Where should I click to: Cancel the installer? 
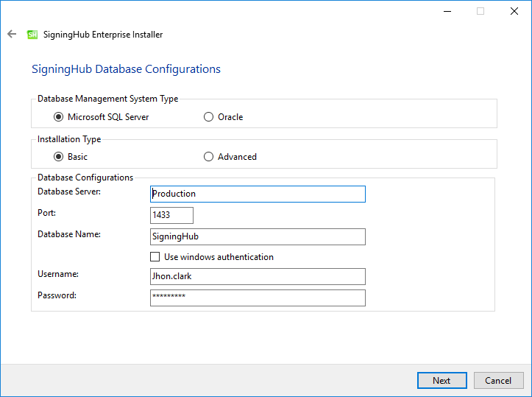[498, 380]
